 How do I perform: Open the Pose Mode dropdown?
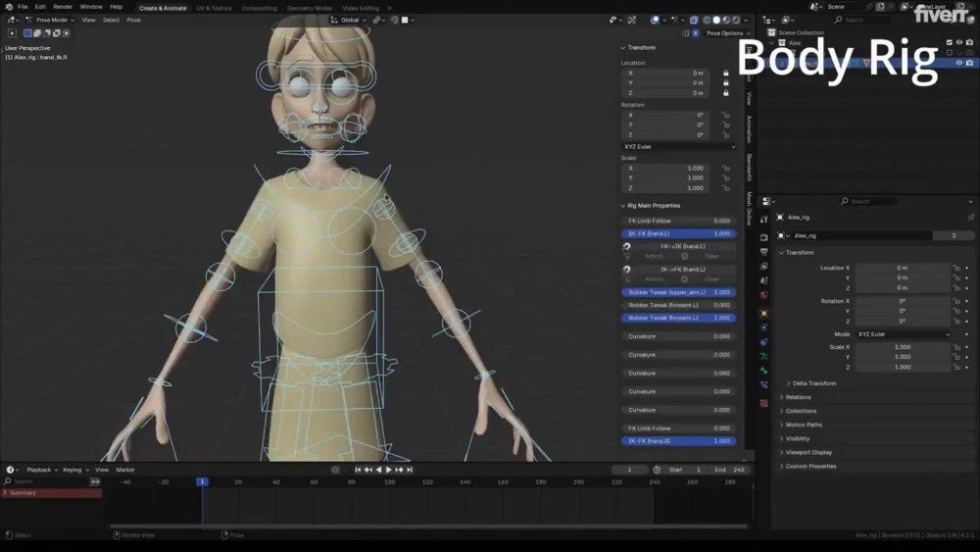coord(50,20)
